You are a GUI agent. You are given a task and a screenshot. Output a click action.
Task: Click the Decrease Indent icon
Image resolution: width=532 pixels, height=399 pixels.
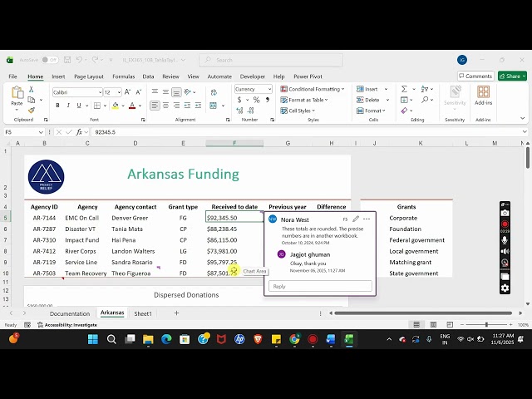click(187, 106)
